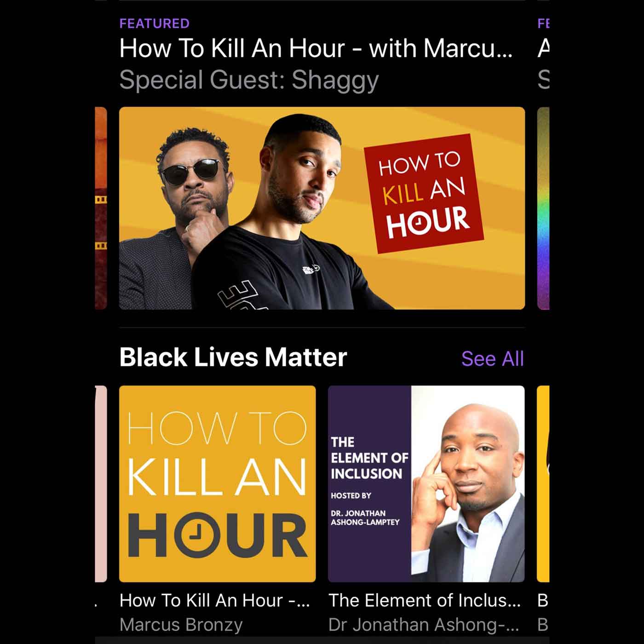Tap the Black Lives Matter section heading
This screenshot has height=644, width=644.
tap(233, 357)
